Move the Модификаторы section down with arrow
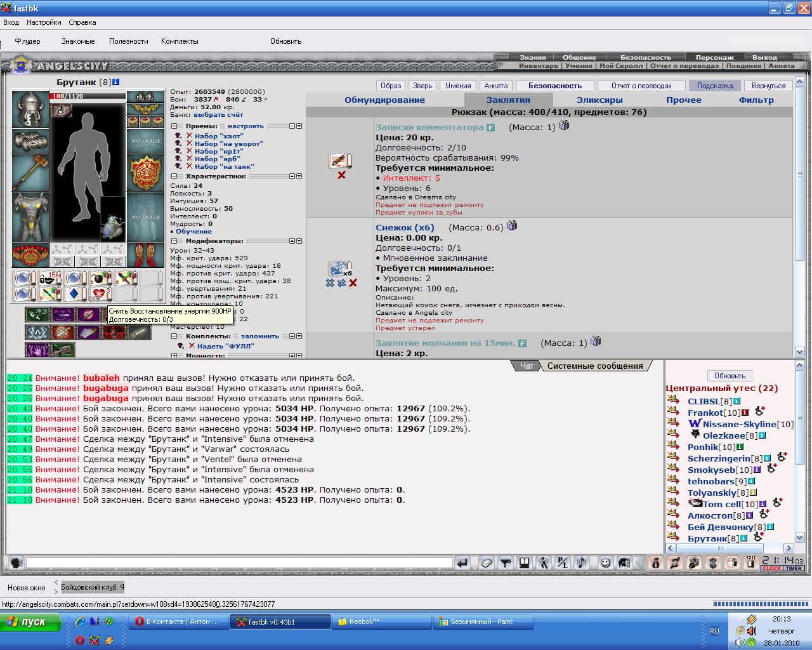 point(299,241)
